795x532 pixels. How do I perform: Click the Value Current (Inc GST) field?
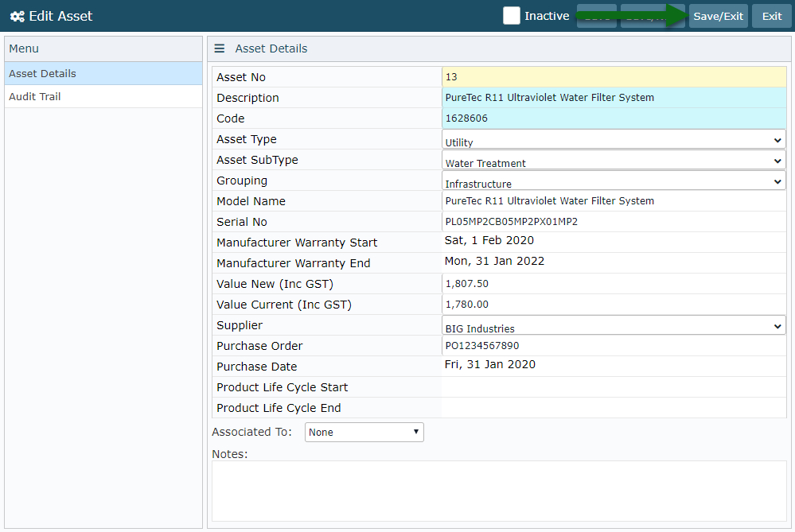[614, 305]
